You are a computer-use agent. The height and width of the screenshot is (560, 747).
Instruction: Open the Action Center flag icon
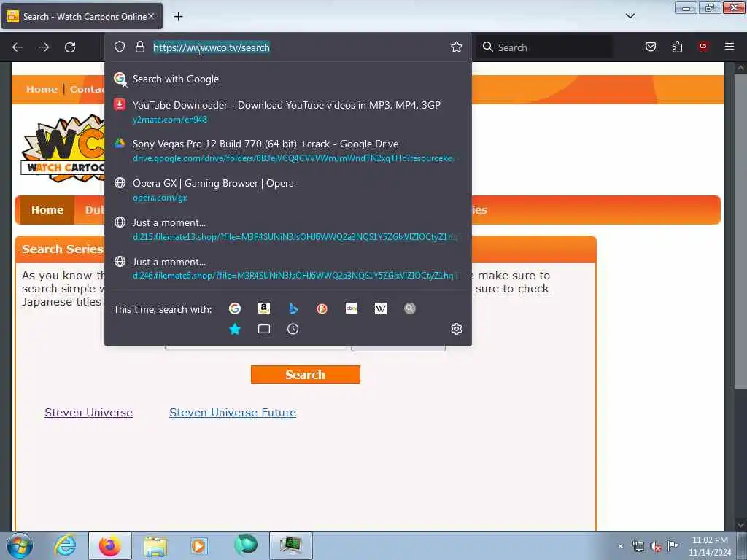(673, 545)
